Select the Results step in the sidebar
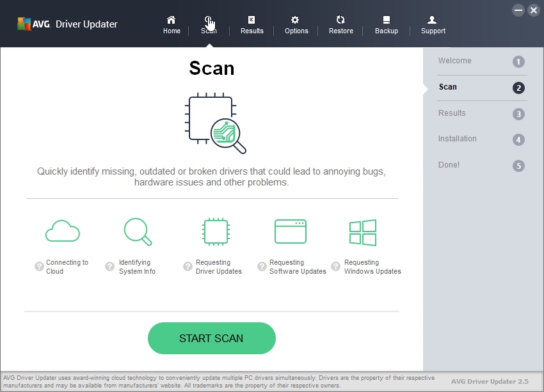 coord(481,114)
